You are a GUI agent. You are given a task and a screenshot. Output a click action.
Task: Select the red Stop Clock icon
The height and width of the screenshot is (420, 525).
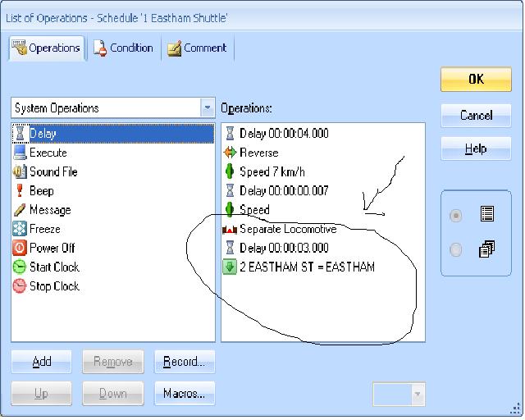coord(20,286)
